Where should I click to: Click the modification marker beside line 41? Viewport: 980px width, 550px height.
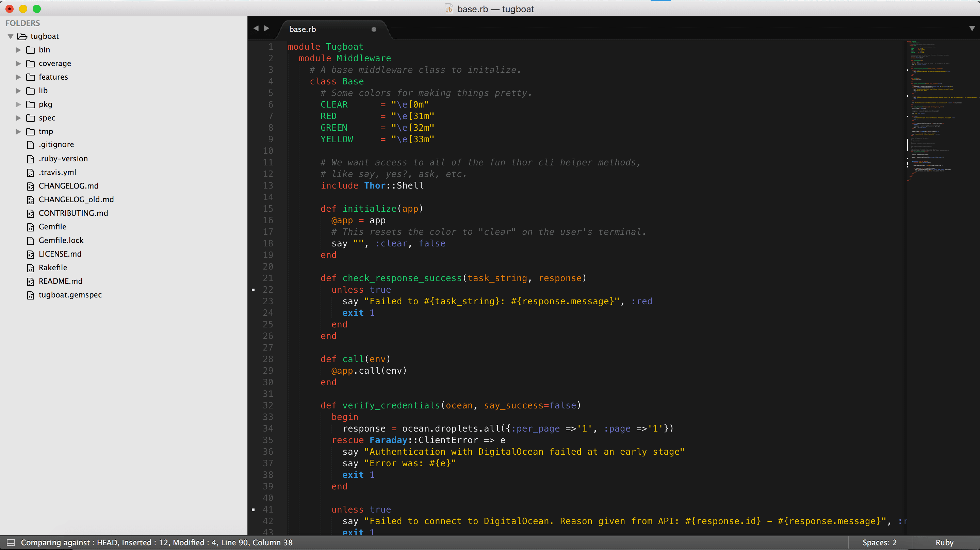(x=254, y=509)
